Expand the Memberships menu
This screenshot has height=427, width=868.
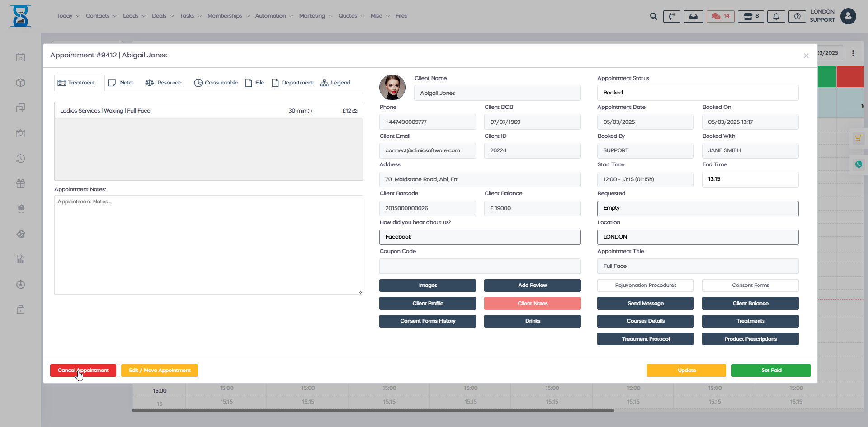[x=228, y=16]
